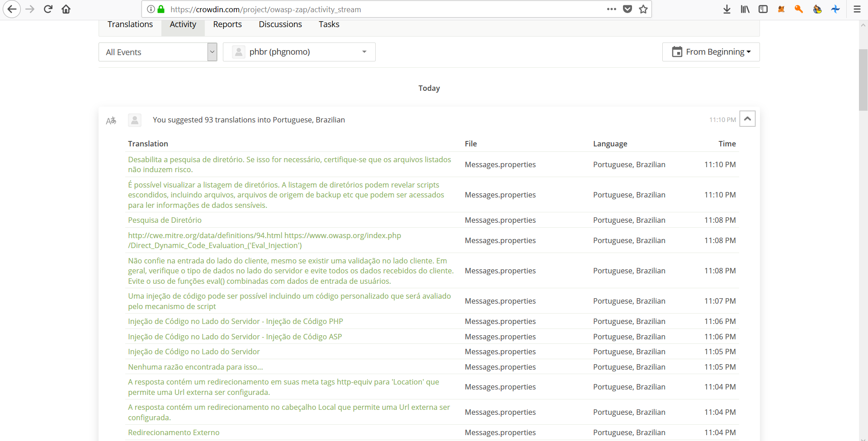Click the user avatar beside suggestion summary
Image resolution: width=868 pixels, height=441 pixels.
pos(135,120)
